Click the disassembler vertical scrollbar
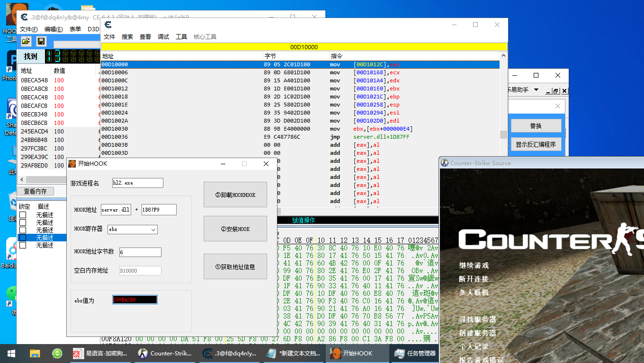Viewport: 644px width, 363px height. coord(503,135)
